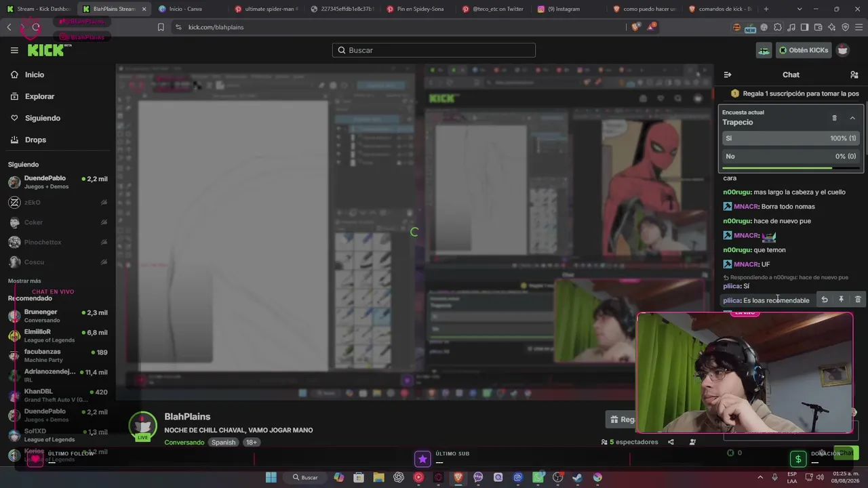The image size is (868, 488).
Task: Go back in browser history
Action: pyautogui.click(x=9, y=27)
